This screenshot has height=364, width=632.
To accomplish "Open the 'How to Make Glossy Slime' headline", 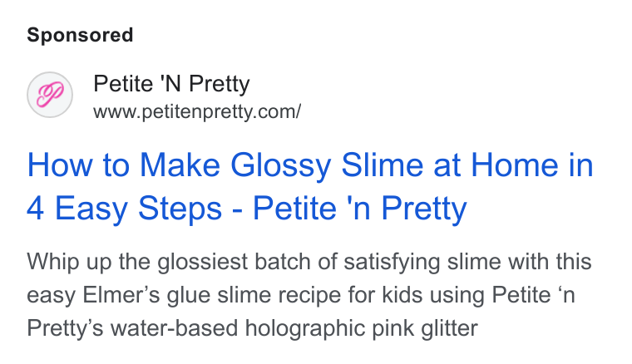I will (x=309, y=165).
